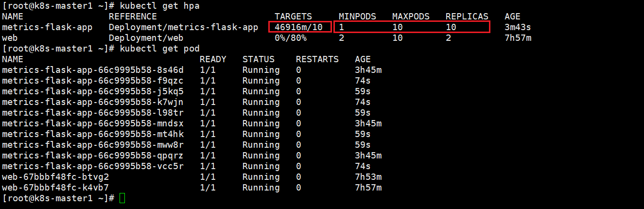644x209 pixels.
Task: Click the RESTARTS column header
Action: tap(317, 59)
